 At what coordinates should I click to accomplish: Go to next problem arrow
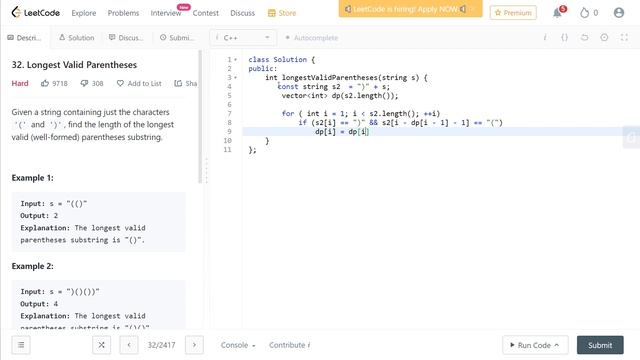click(x=194, y=345)
